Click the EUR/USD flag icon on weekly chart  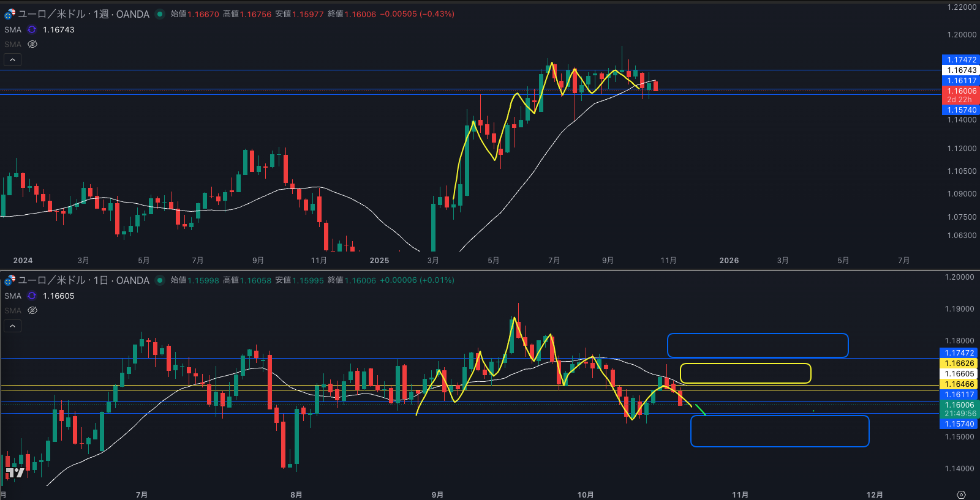10,13
